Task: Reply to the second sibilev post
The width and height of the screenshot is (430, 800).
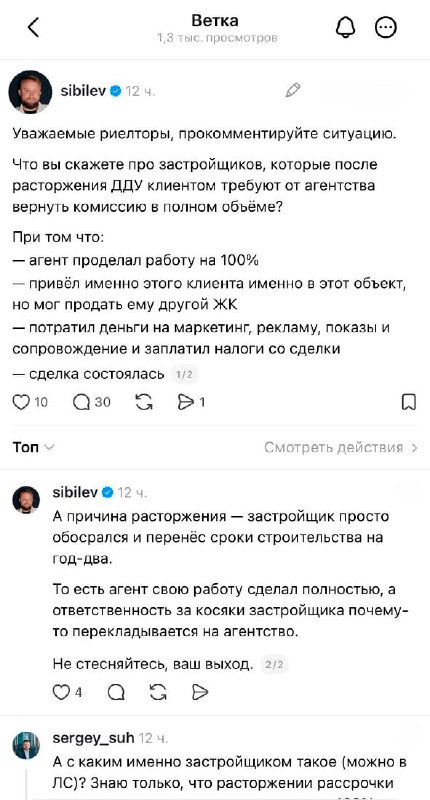Action: click(116, 692)
